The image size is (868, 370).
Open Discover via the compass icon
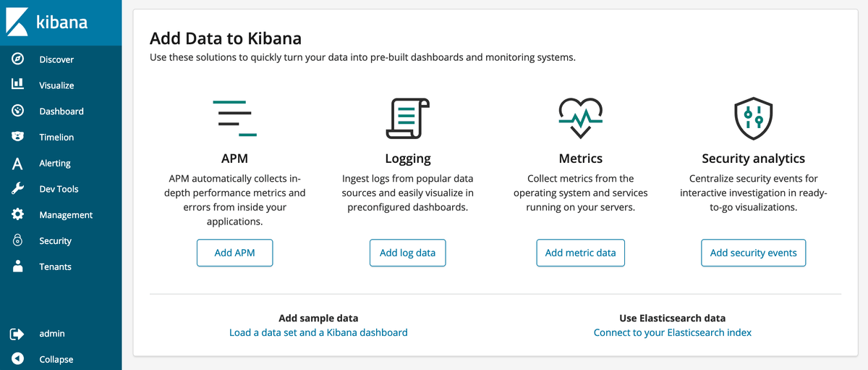click(18, 59)
